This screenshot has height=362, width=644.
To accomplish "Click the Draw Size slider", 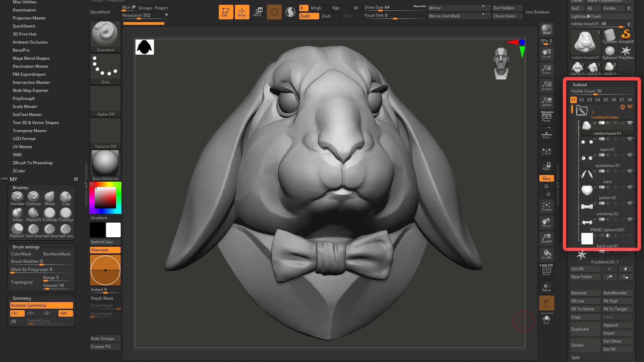I will [x=395, y=8].
